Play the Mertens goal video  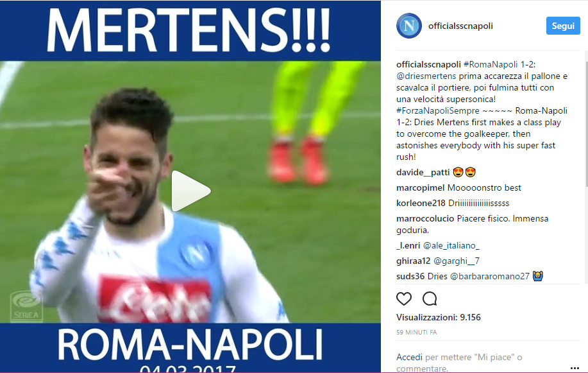click(x=191, y=191)
